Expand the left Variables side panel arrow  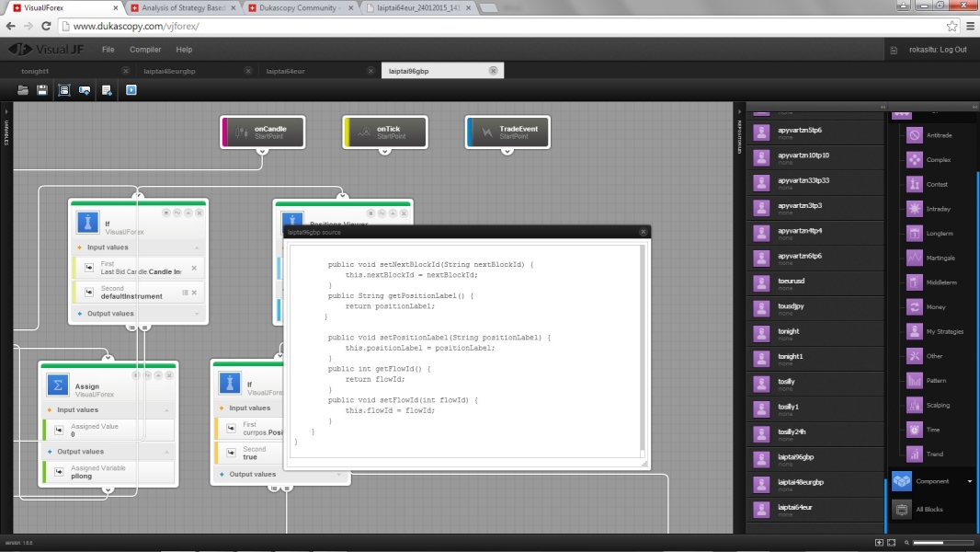point(6,112)
